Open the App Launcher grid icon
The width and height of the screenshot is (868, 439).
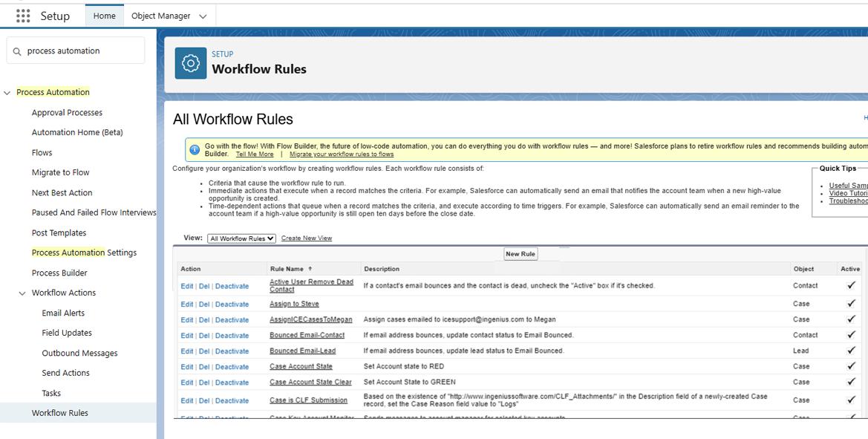[x=22, y=15]
